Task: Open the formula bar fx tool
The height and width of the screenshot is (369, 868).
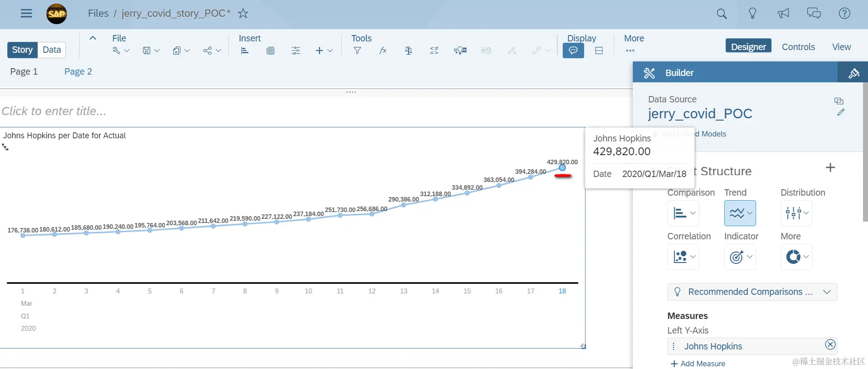Action: click(x=383, y=51)
